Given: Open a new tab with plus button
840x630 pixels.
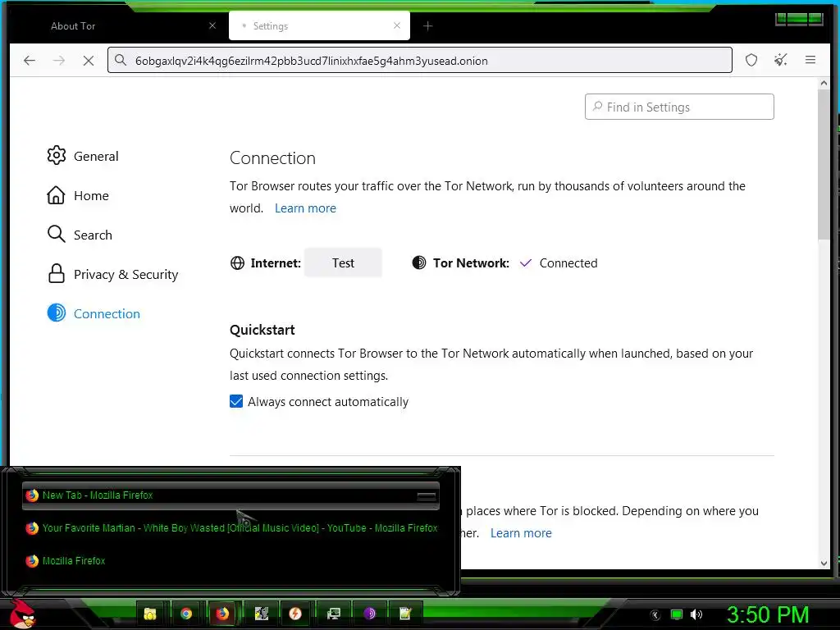Looking at the screenshot, I should (x=427, y=25).
